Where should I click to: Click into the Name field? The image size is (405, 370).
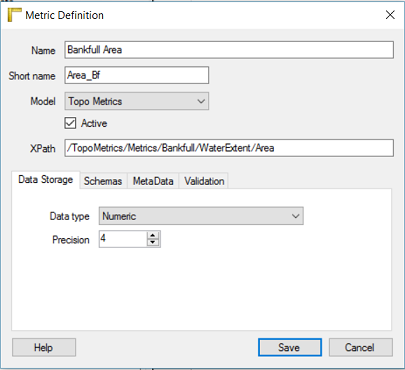[x=229, y=50]
